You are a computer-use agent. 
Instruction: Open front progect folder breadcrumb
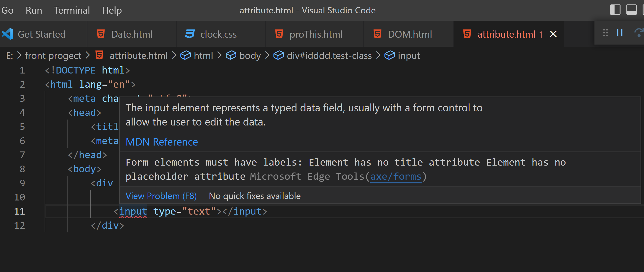(53, 55)
